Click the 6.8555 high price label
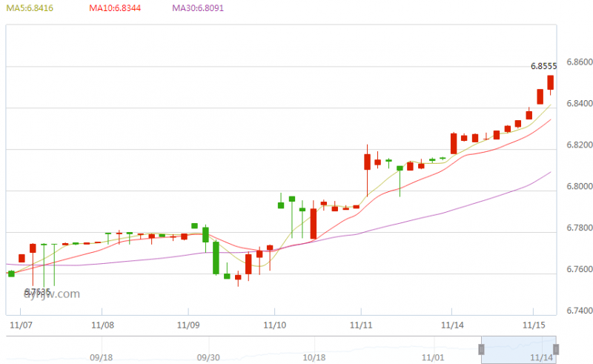This screenshot has width=593, height=364. coord(543,66)
